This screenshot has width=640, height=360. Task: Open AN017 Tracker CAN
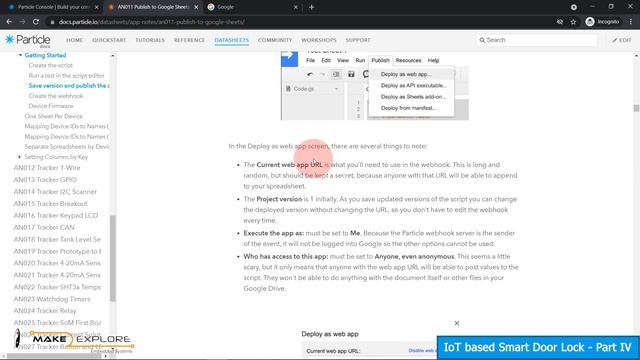click(x=44, y=227)
